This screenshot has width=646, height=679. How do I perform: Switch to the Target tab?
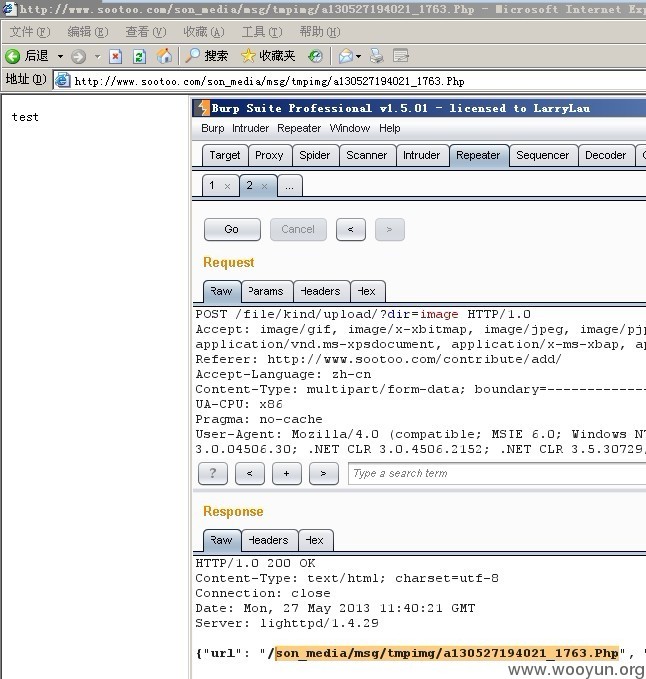225,155
